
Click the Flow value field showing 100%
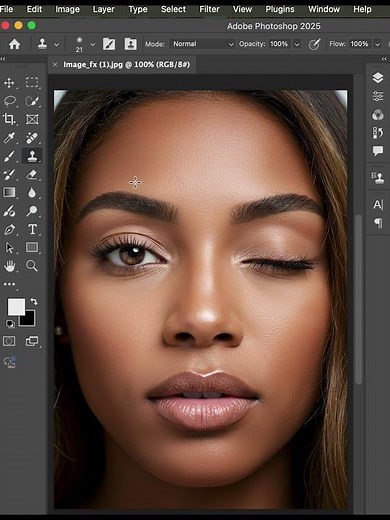(359, 44)
